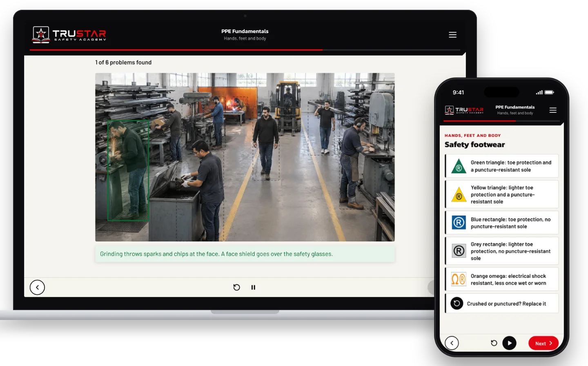The height and width of the screenshot is (366, 588).
Task: Open the hamburger menu on the laptop screen
Action: pyautogui.click(x=452, y=35)
